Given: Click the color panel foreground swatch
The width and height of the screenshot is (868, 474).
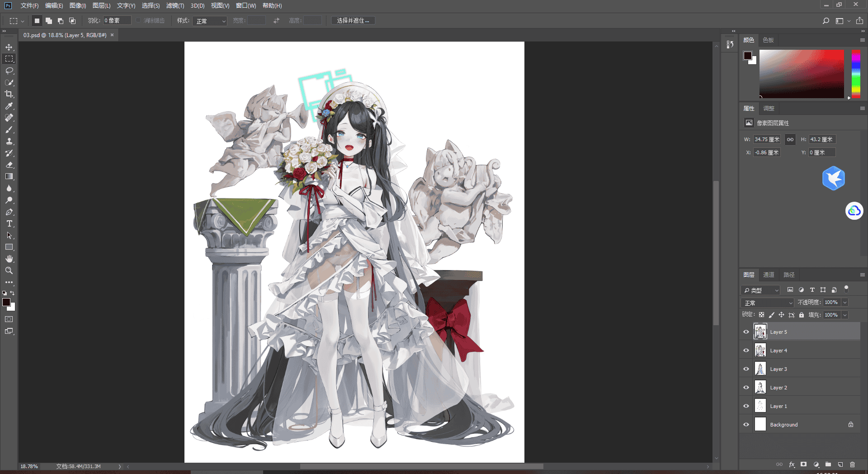Looking at the screenshot, I should pyautogui.click(x=748, y=56).
